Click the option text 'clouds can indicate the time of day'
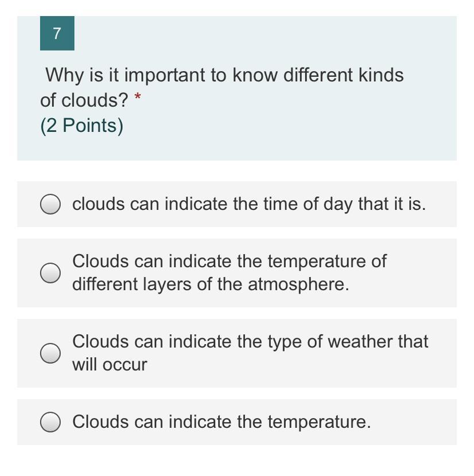 click(x=248, y=204)
